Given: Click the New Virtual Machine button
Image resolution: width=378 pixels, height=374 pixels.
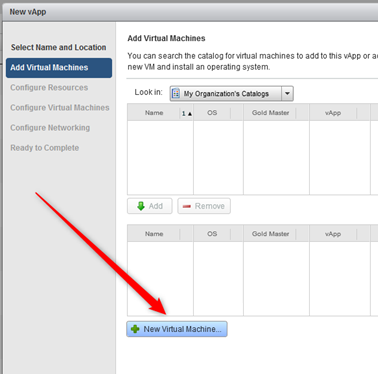Looking at the screenshot, I should tap(177, 329).
